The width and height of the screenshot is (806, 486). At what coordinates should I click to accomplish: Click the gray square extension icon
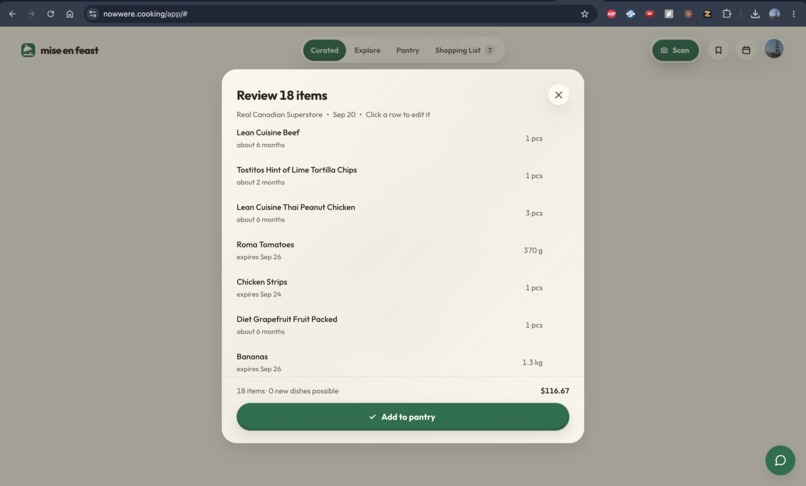669,14
